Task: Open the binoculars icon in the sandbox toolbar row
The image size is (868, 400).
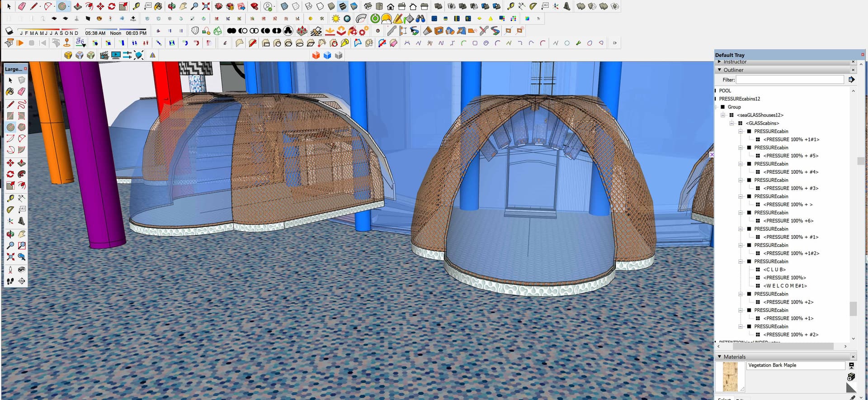Action: [420, 19]
